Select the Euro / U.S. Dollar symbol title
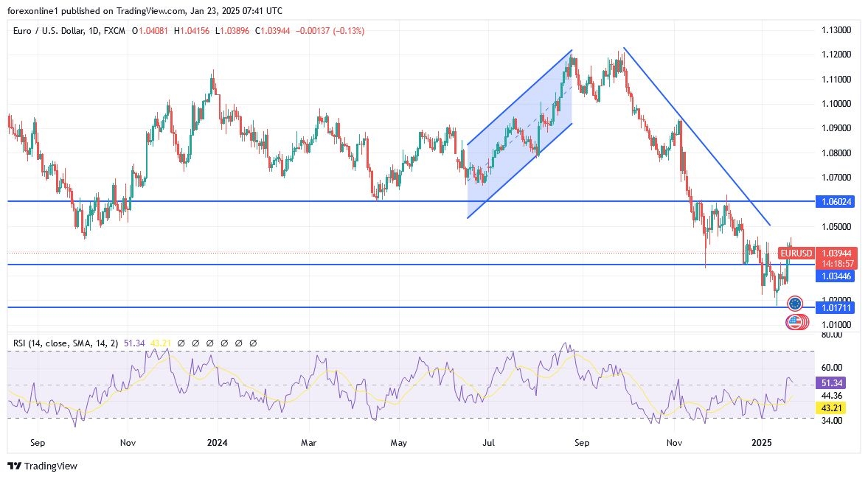The image size is (868, 479). click(46, 32)
